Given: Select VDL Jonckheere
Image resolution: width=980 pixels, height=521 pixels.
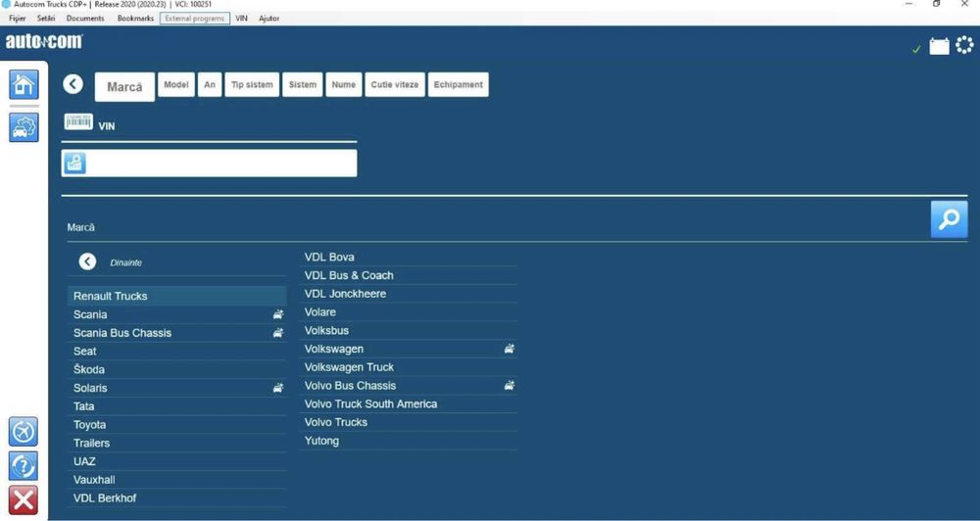Looking at the screenshot, I should point(408,294).
